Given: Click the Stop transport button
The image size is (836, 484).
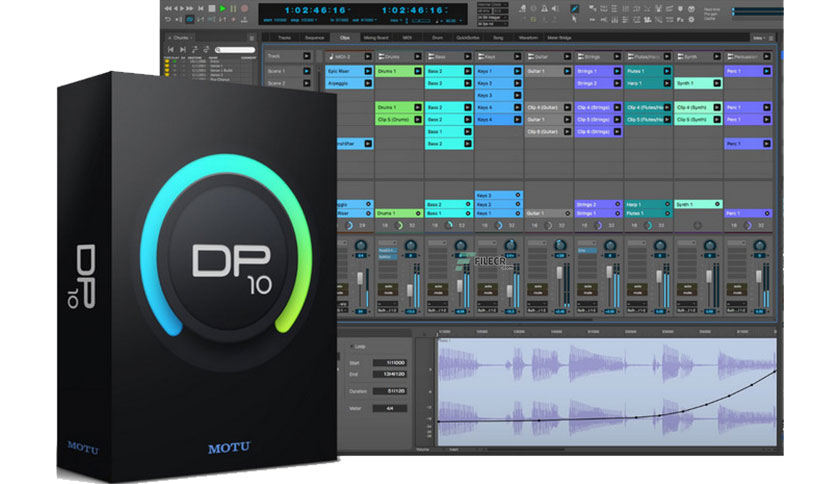Looking at the screenshot, I should (212, 9).
